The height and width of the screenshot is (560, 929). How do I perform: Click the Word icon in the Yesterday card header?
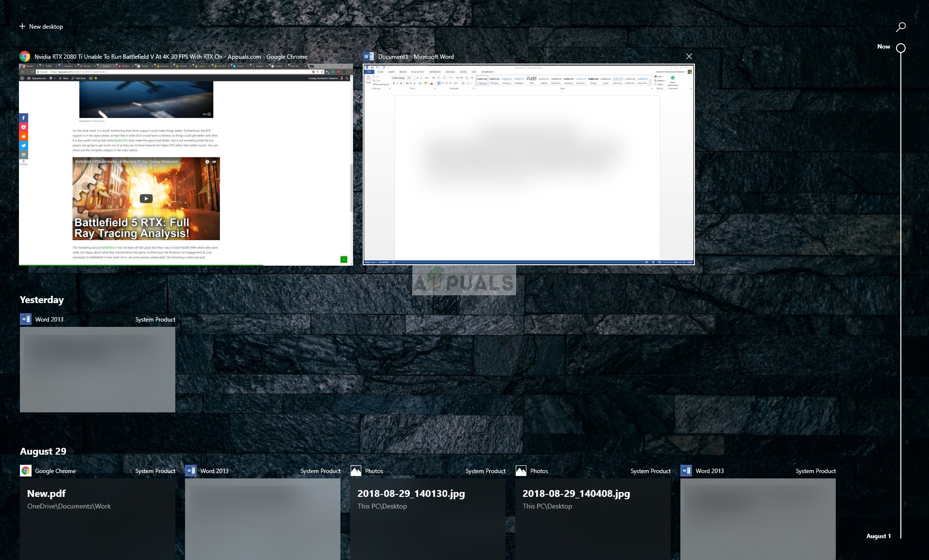click(25, 319)
